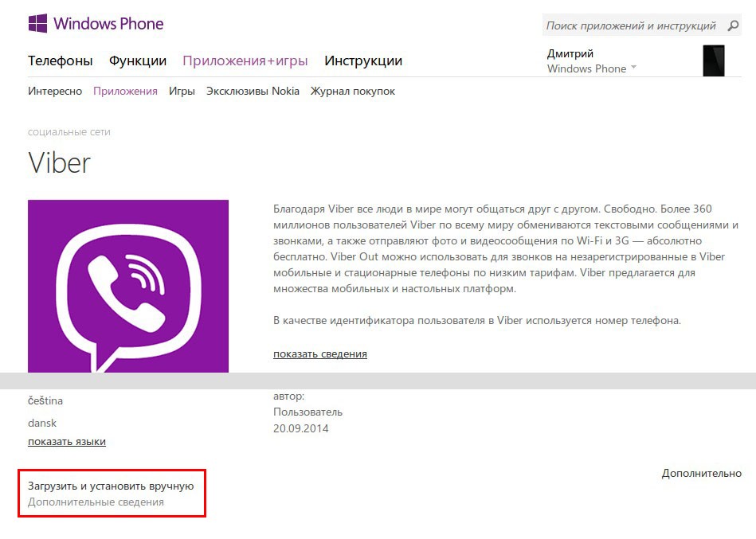This screenshot has height=539, width=756.
Task: Switch to the Игры tab
Action: click(x=182, y=91)
